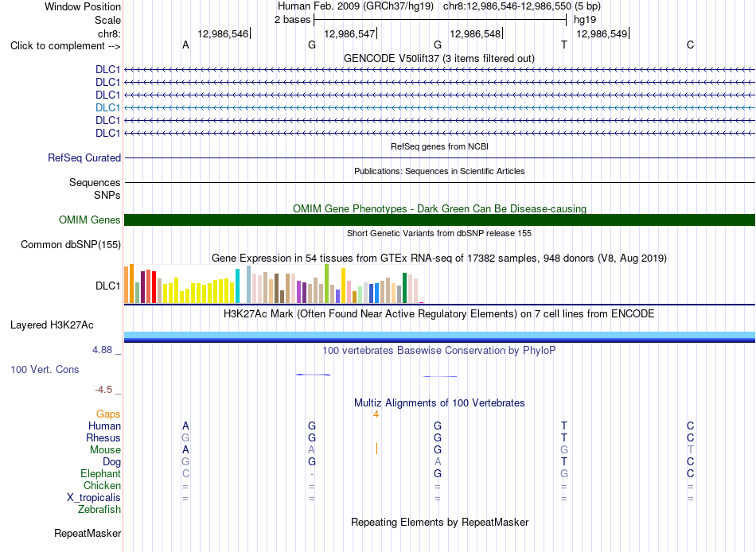
Task: Click the 'RefSeq Curated' track label
Action: pyautogui.click(x=84, y=157)
